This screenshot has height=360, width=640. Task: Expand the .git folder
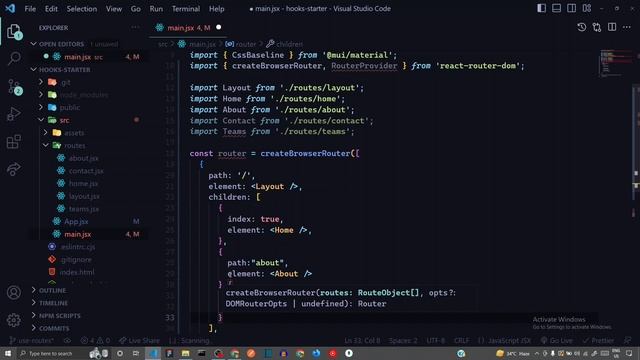click(65, 82)
